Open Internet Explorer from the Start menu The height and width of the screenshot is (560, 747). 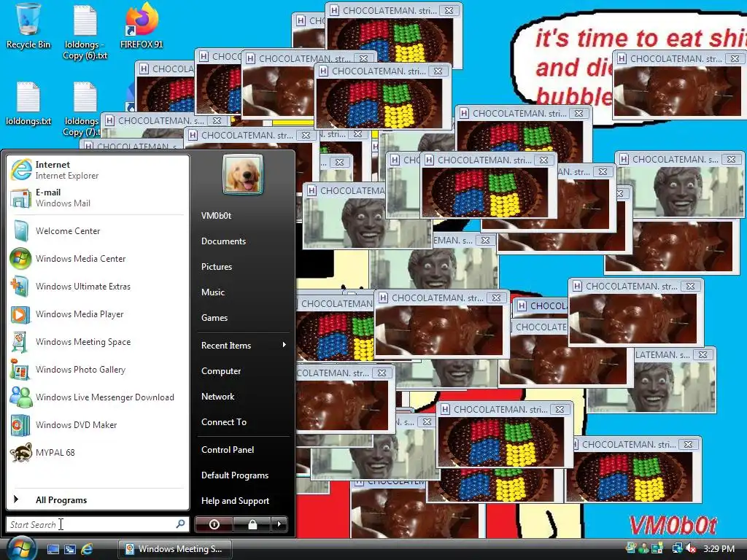tap(97, 170)
